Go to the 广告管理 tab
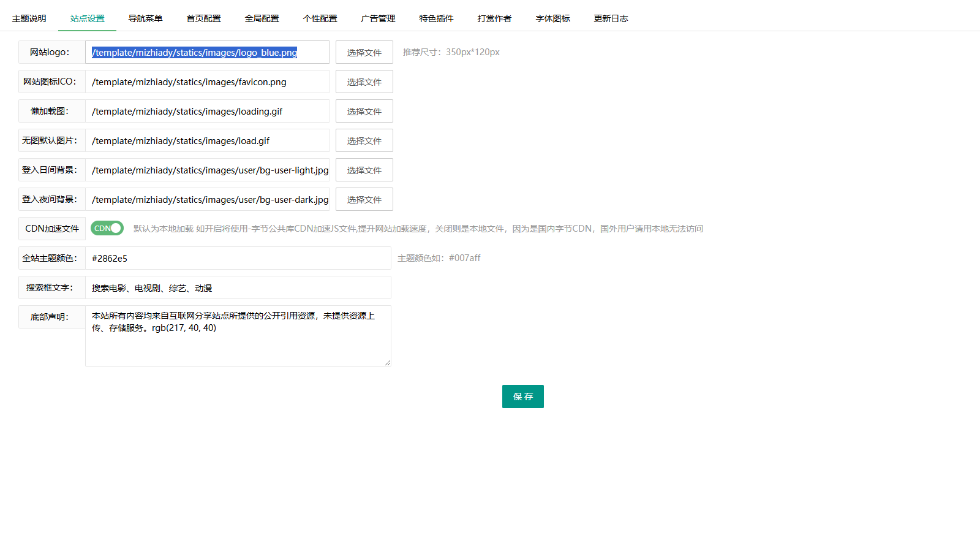This screenshot has width=980, height=551. [x=378, y=18]
